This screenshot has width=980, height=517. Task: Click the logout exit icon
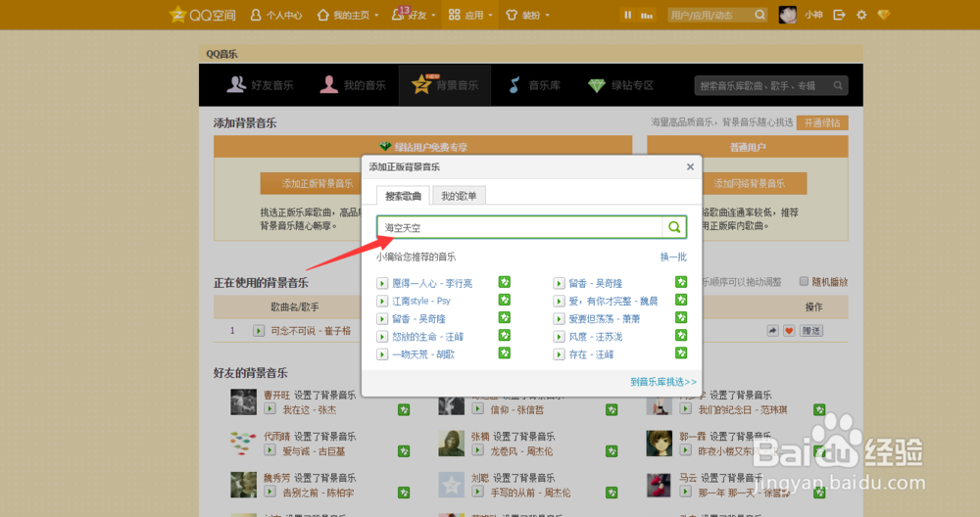[x=840, y=15]
